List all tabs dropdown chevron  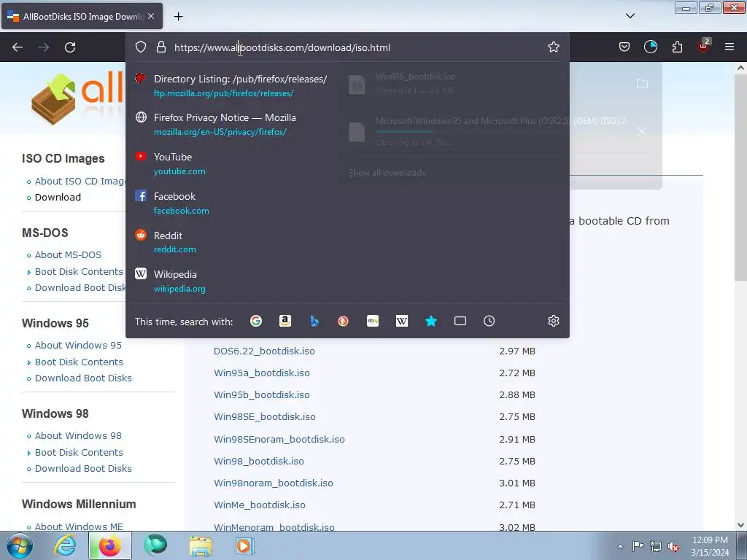click(630, 16)
